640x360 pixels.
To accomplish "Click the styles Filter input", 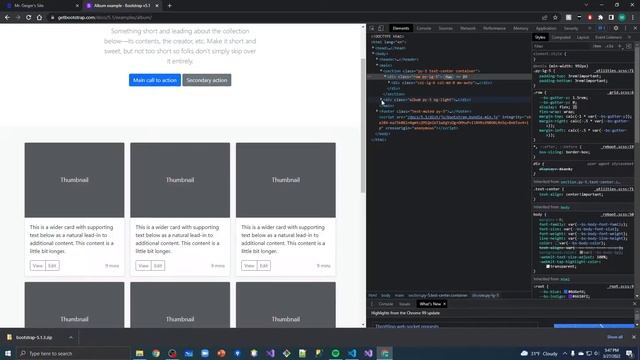I will [x=561, y=46].
